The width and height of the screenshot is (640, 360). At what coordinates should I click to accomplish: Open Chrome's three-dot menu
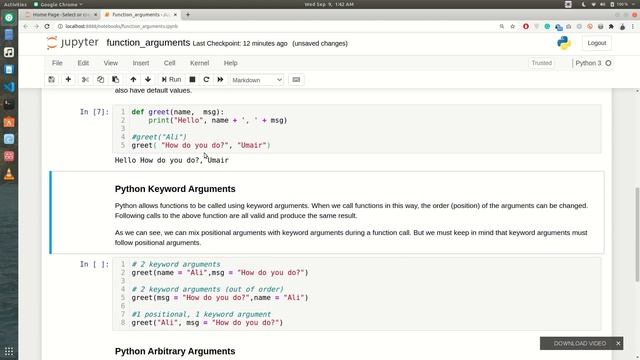pyautogui.click(x=633, y=27)
